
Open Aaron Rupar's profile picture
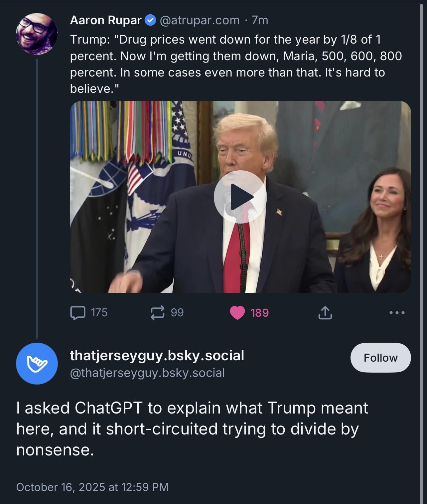click(37, 34)
